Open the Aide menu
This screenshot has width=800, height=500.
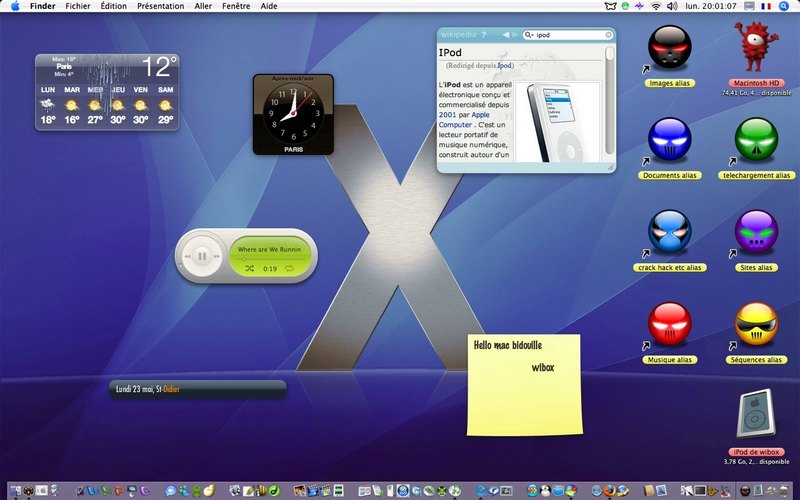(269, 6)
